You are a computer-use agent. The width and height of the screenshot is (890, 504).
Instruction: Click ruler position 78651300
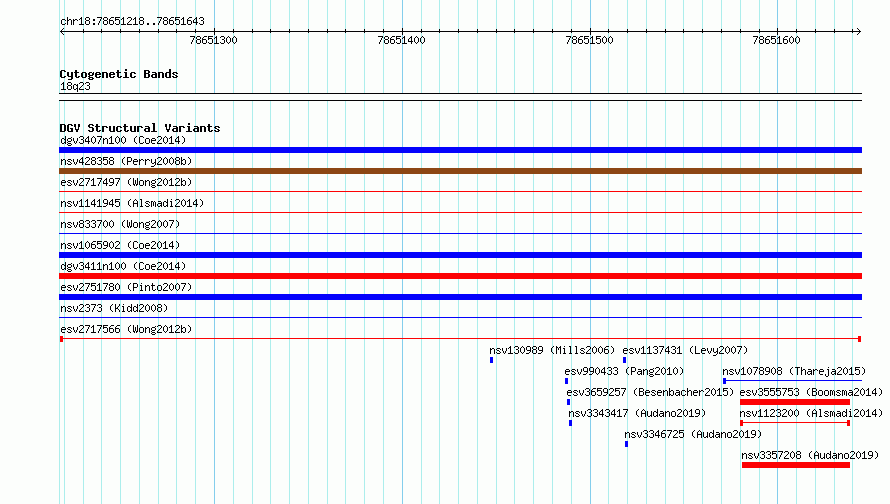click(x=213, y=40)
